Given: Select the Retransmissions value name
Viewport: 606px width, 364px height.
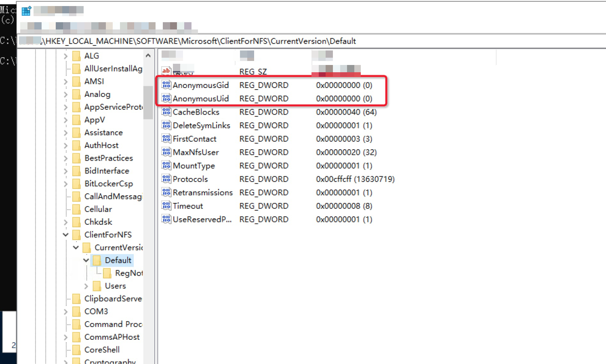Looking at the screenshot, I should click(x=203, y=192).
